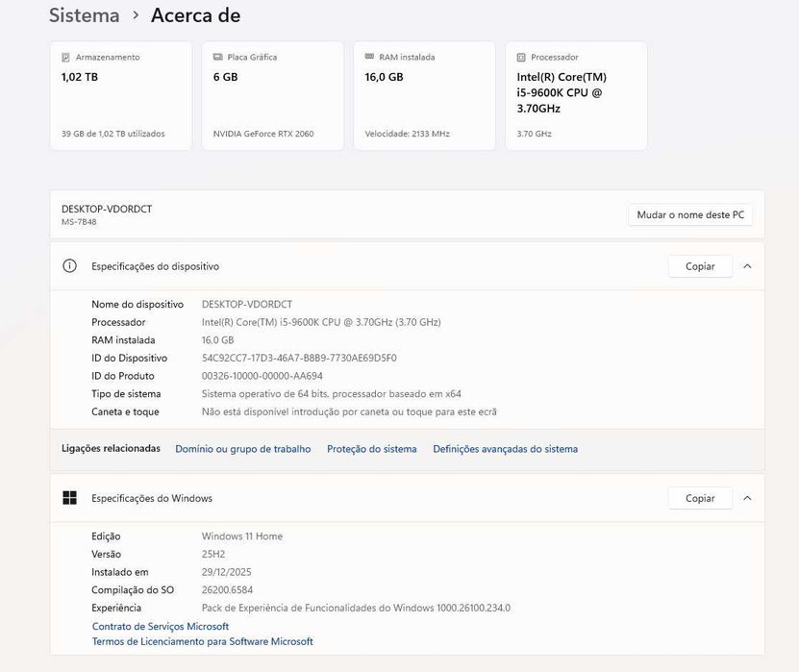The height and width of the screenshot is (672, 799).
Task: Collapse the Especificações do dispositivo section chevron
Action: pyautogui.click(x=747, y=266)
